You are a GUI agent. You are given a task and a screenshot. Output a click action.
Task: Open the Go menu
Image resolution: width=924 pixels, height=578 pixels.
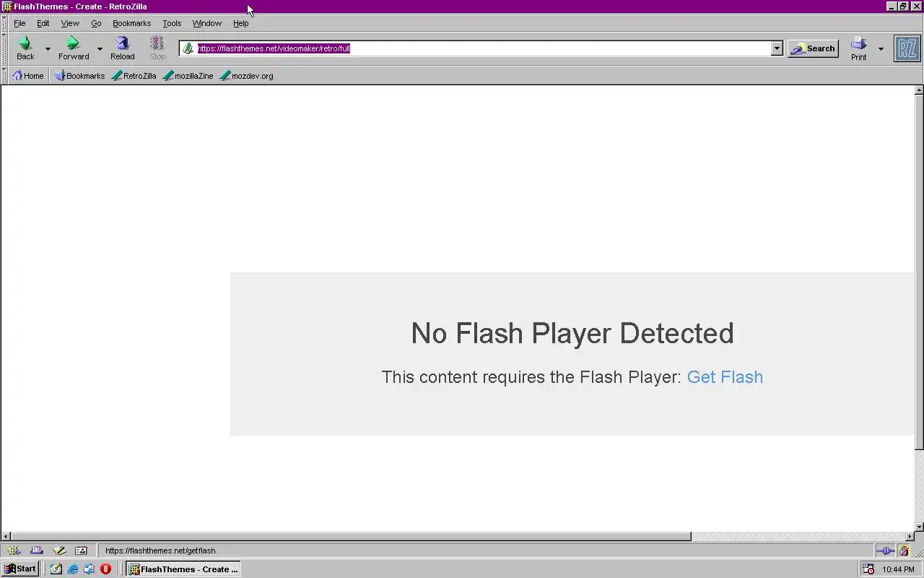point(96,23)
